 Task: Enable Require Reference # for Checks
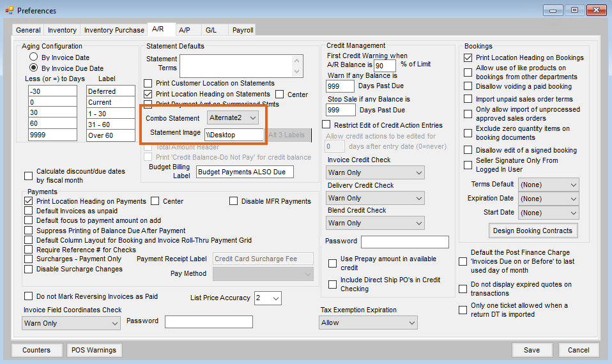pyautogui.click(x=29, y=250)
